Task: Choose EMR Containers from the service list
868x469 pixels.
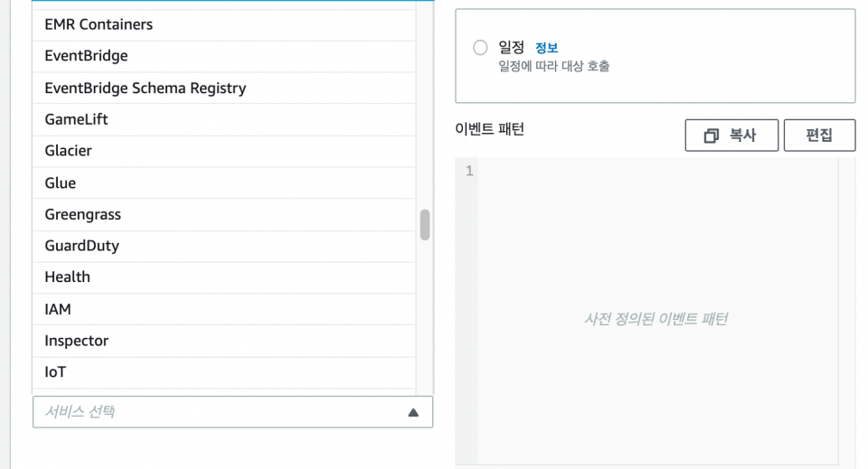Action: [223, 25]
